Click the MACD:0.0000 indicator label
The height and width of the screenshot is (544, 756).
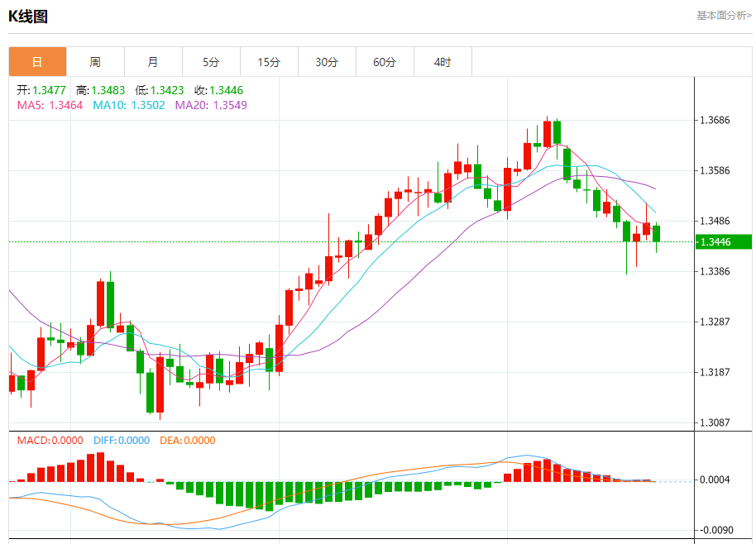pos(50,441)
